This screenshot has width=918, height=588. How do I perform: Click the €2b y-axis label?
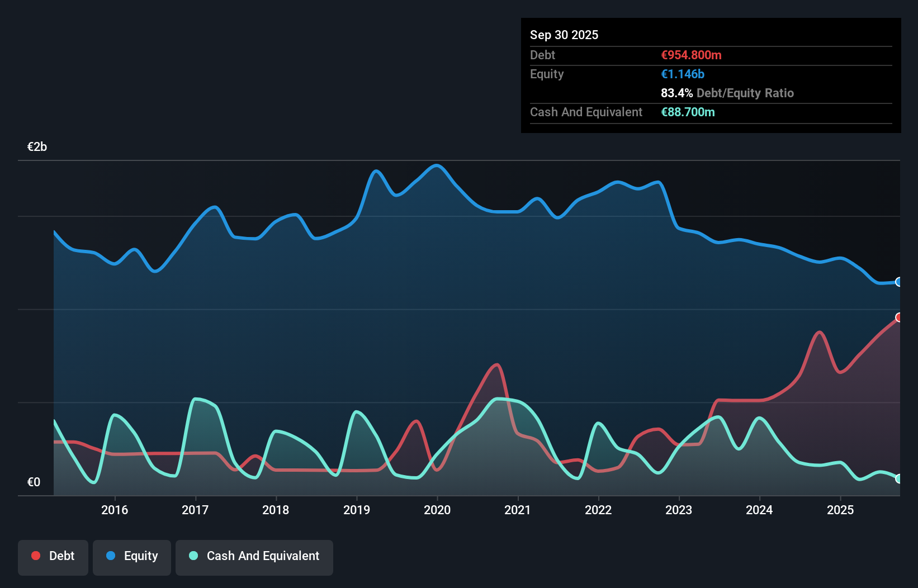37,147
